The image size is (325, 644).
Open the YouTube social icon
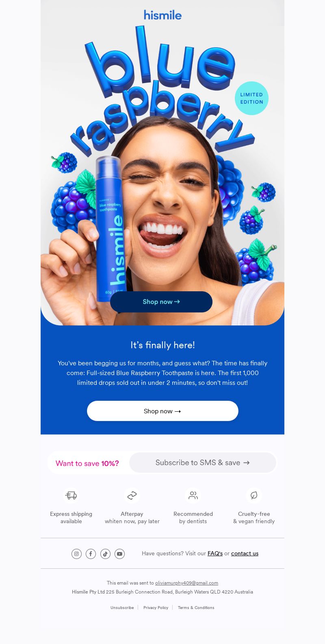pos(119,554)
